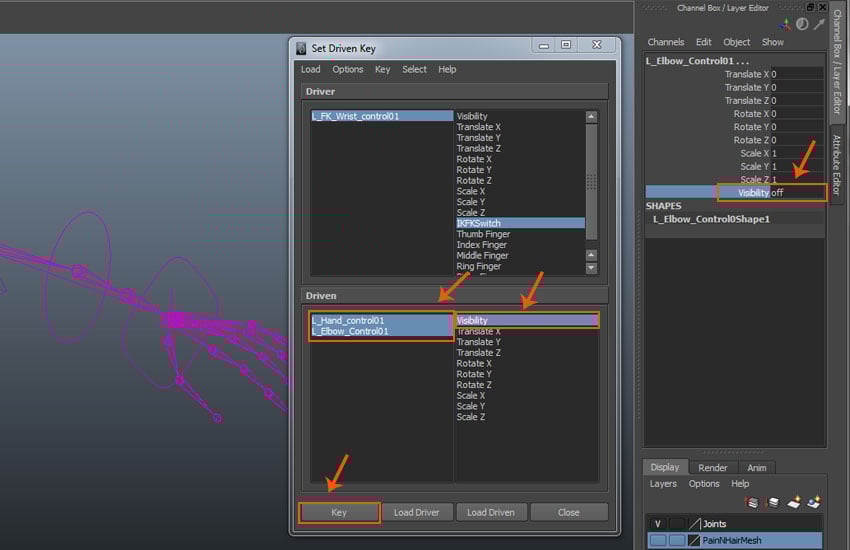Click the Joints layer color slash swatch

pyautogui.click(x=694, y=523)
